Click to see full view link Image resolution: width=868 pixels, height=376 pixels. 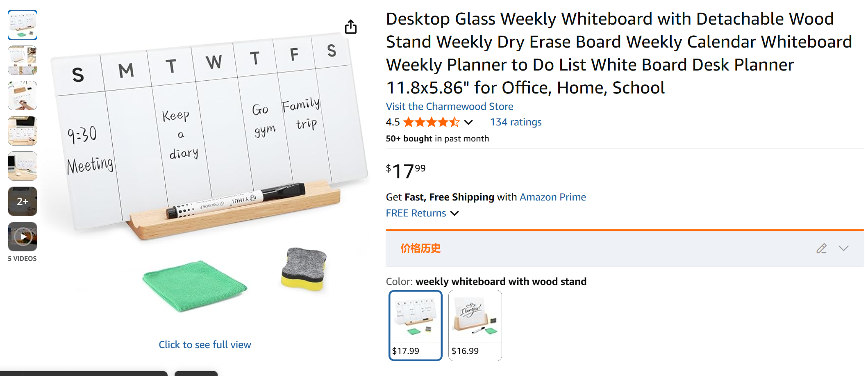click(205, 345)
